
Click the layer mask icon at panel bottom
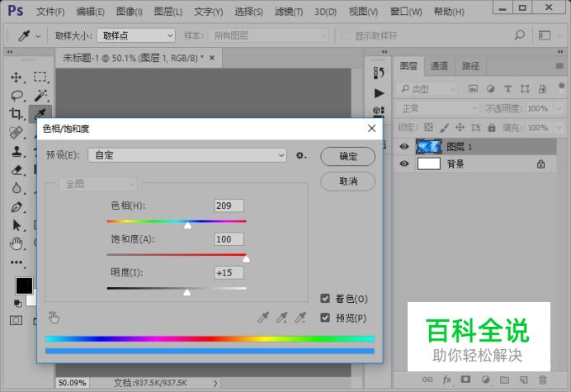tap(465, 380)
